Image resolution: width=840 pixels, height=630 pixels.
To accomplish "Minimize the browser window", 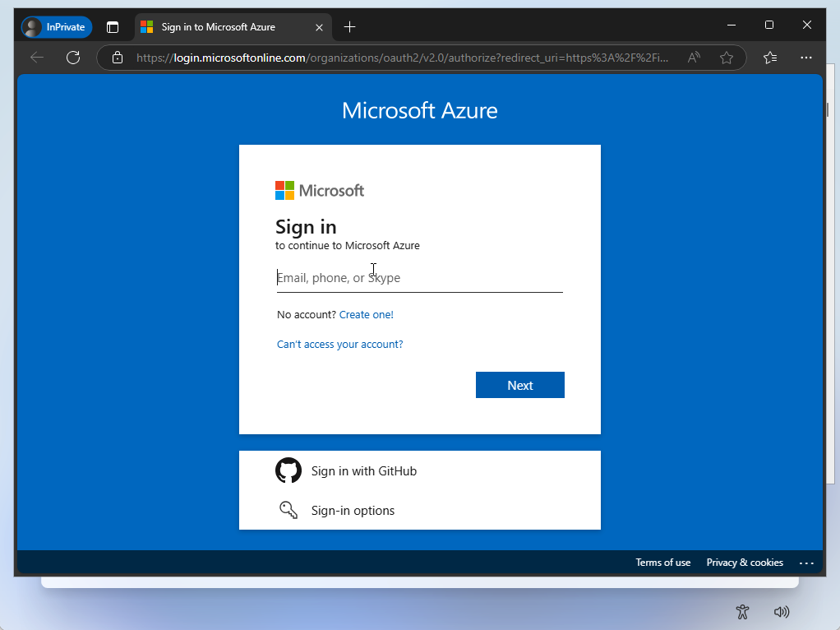I will pos(732,25).
